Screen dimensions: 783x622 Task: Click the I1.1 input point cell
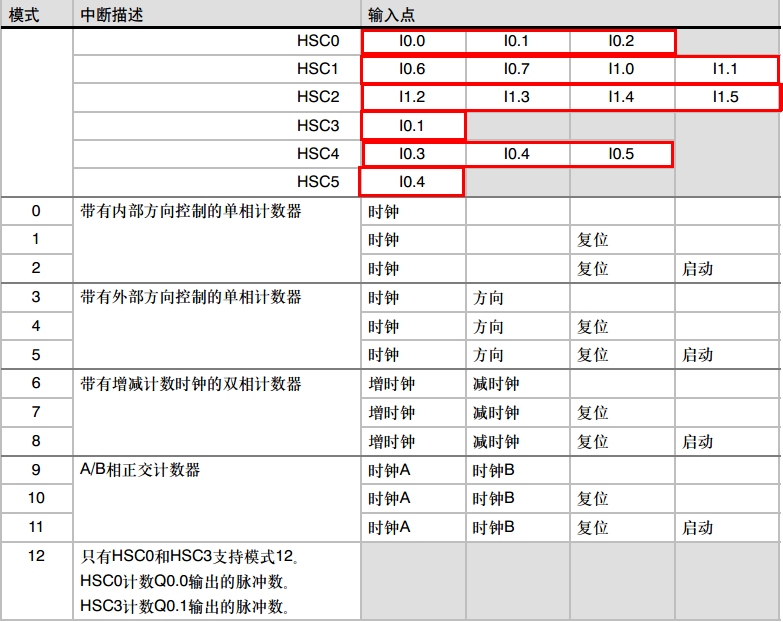[726, 69]
